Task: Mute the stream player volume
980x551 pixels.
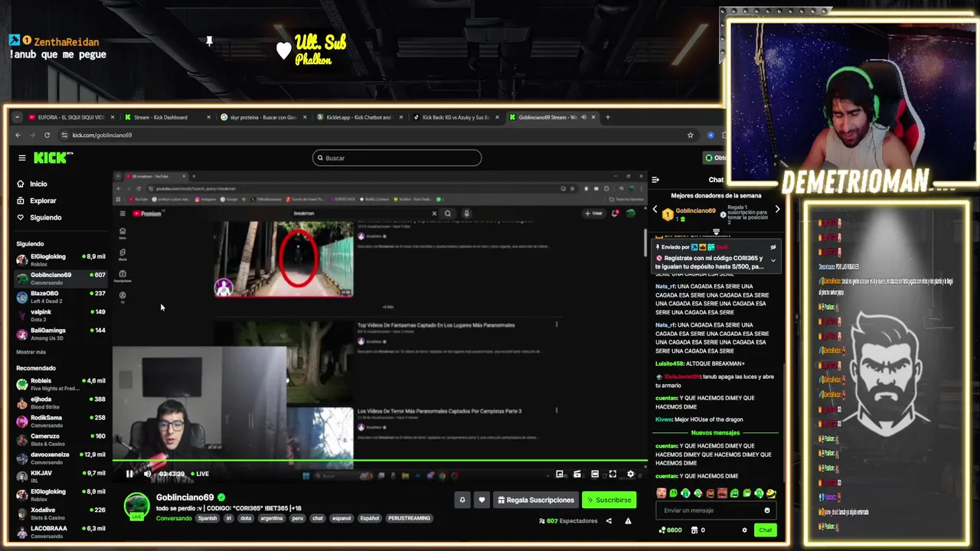Action: click(x=147, y=474)
